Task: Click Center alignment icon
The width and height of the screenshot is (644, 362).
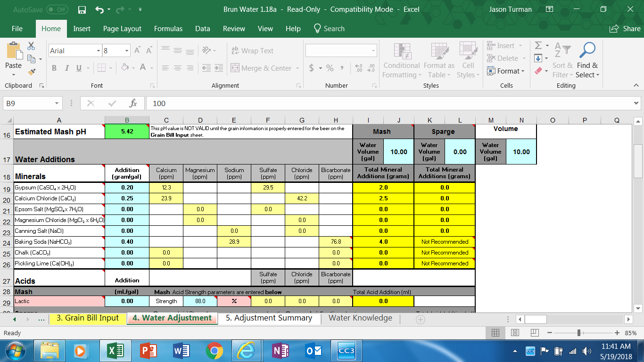Action: pos(177,68)
